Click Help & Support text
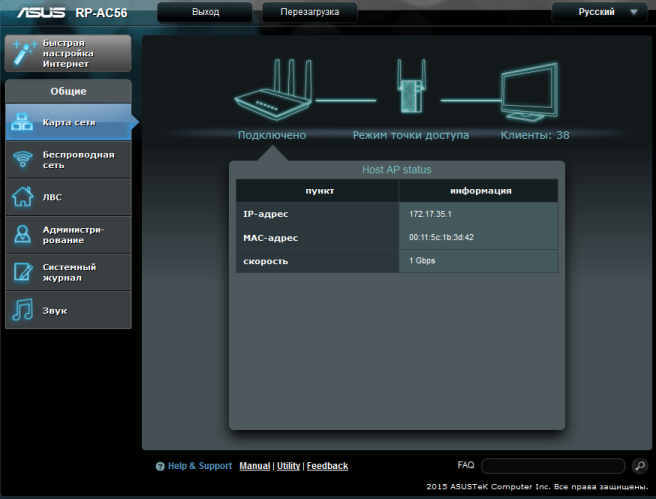Viewport: 656px width, 499px height. (x=200, y=466)
